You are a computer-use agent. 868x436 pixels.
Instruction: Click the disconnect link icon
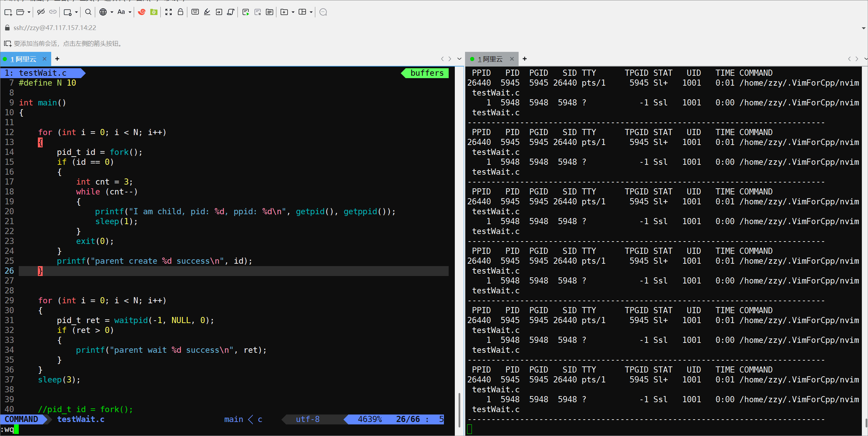pyautogui.click(x=41, y=12)
